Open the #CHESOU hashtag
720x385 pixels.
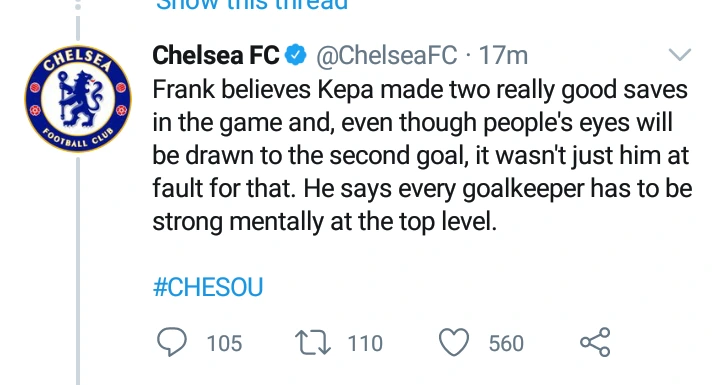(208, 287)
